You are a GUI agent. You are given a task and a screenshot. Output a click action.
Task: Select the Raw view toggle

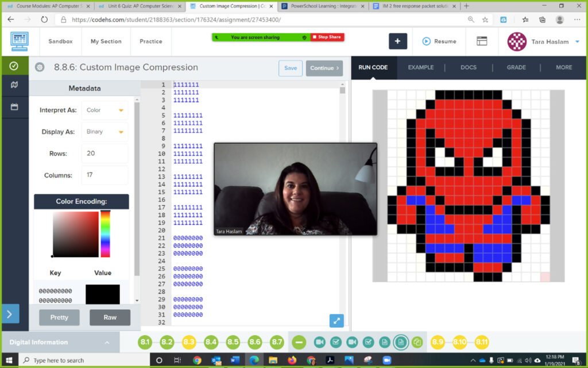point(110,317)
